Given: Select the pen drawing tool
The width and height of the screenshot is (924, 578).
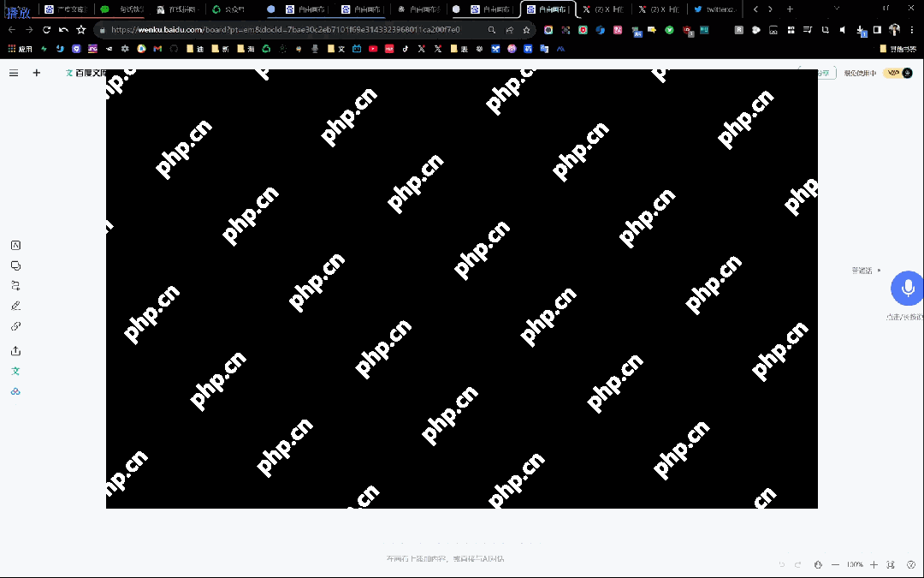Looking at the screenshot, I should pyautogui.click(x=15, y=306).
